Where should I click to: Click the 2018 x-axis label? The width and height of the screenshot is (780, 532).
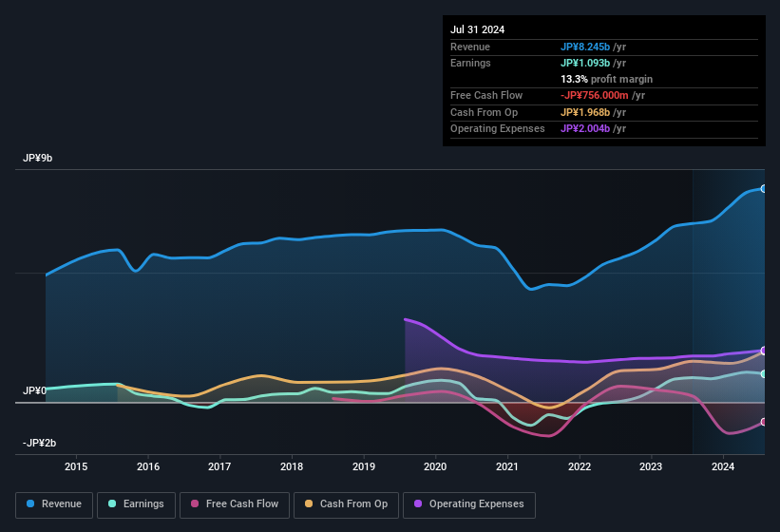pos(292,466)
